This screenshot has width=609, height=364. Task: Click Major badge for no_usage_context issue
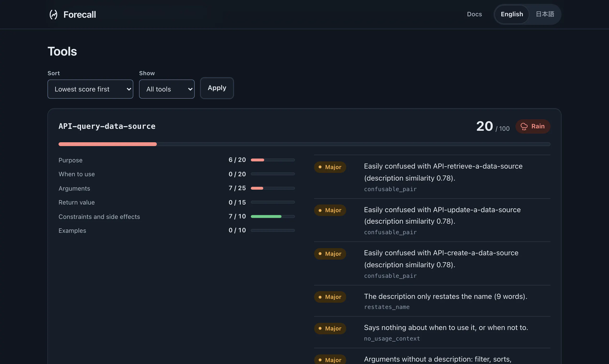330,328
